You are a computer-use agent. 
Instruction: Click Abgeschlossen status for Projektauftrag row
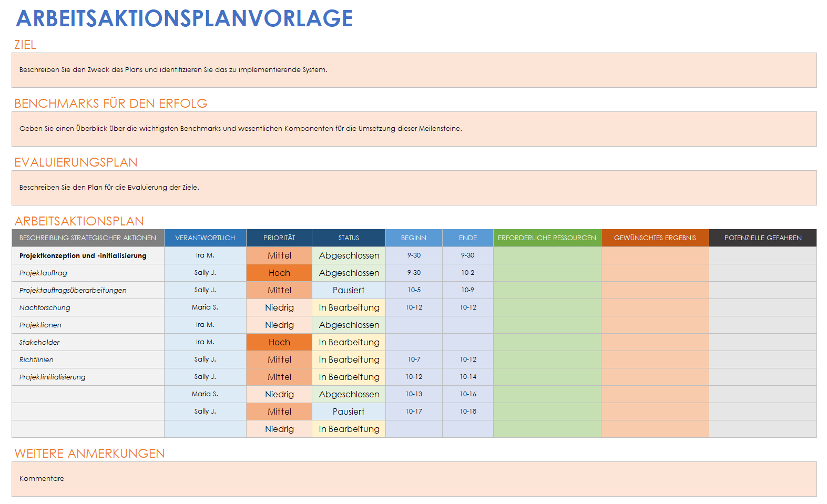349,273
